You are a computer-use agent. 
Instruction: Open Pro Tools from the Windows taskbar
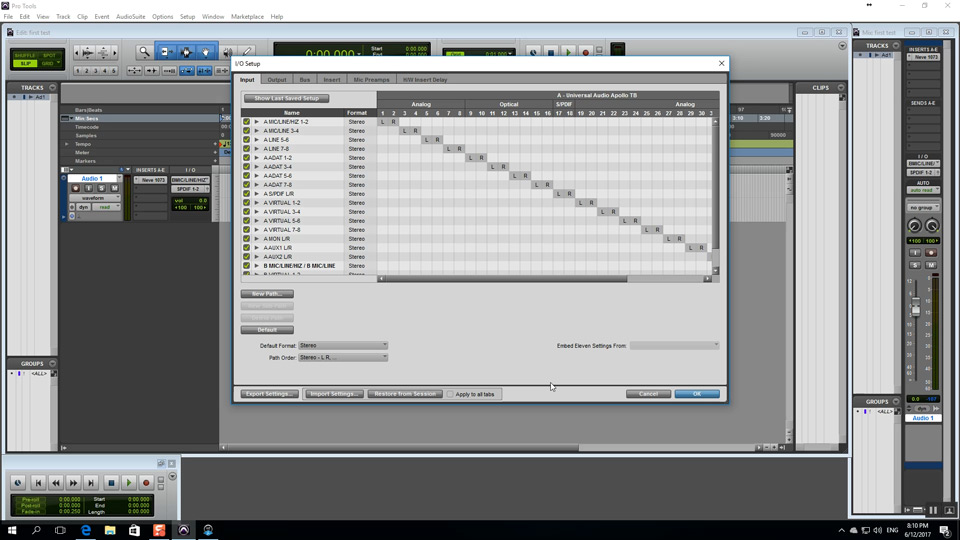tap(184, 530)
